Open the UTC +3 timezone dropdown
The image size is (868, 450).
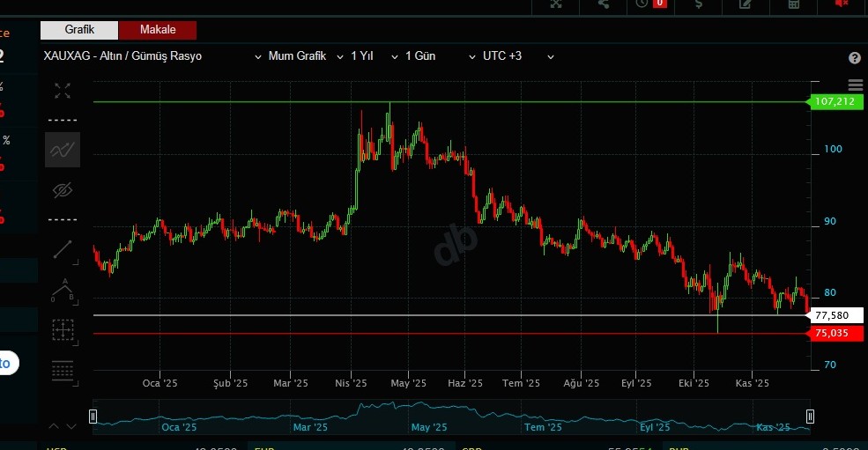[518, 56]
